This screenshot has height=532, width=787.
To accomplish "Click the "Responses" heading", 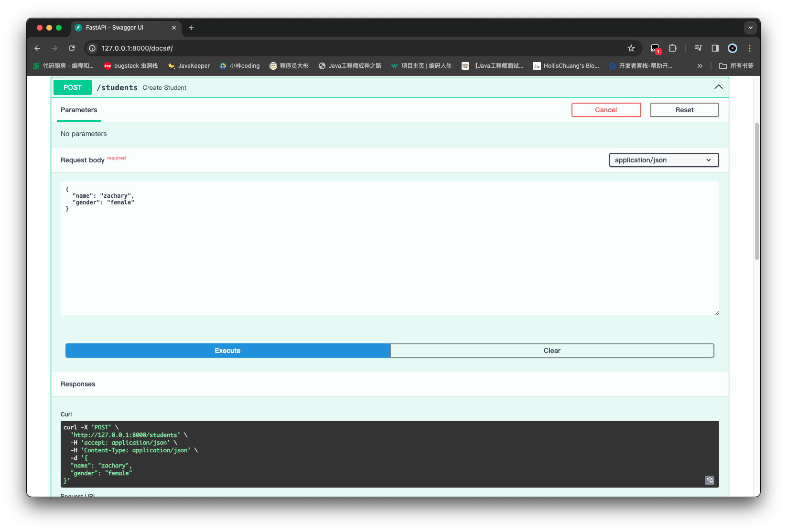I will click(78, 384).
